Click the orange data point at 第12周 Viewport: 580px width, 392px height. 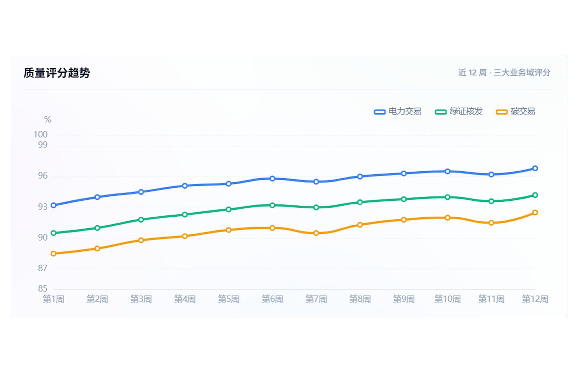tap(535, 213)
